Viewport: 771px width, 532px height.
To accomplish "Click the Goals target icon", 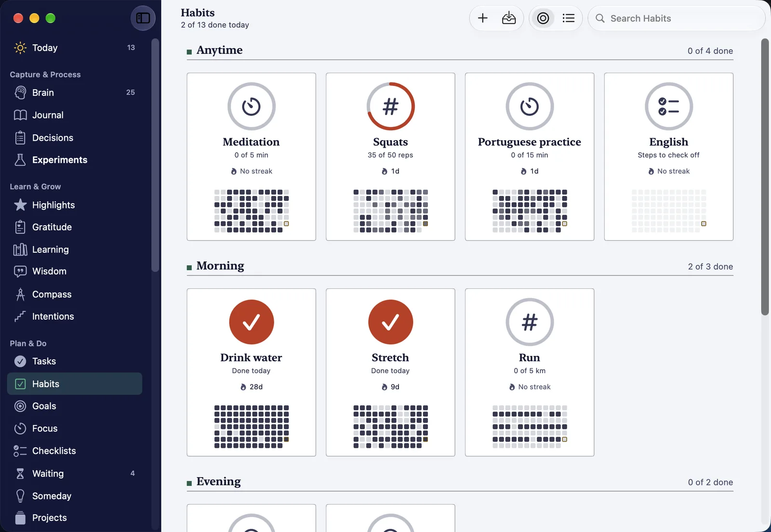I will tap(20, 406).
